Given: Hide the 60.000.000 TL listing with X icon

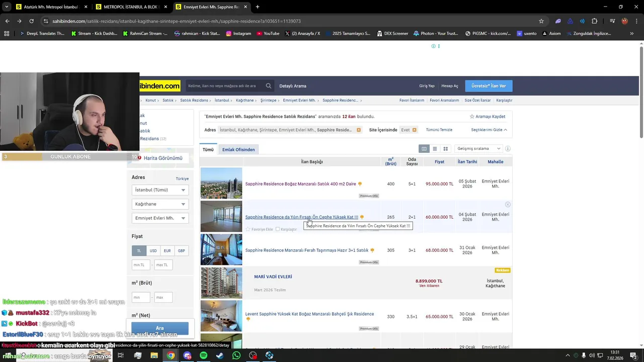Looking at the screenshot, I should (508, 205).
